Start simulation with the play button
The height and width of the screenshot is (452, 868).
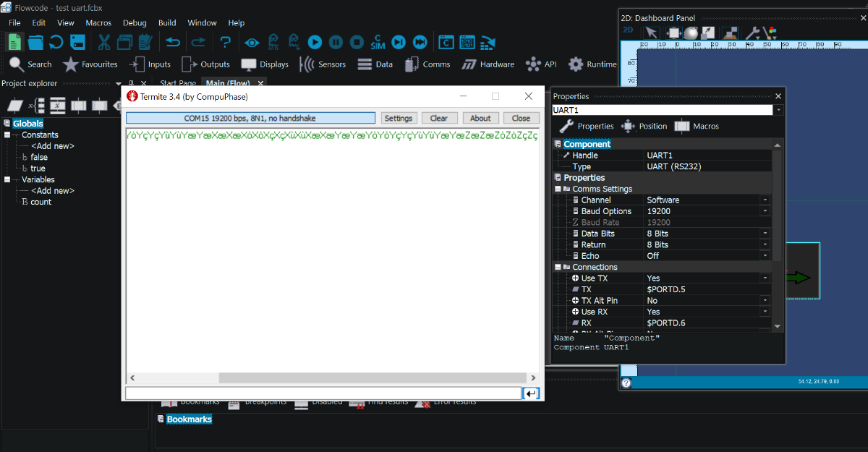tap(315, 43)
